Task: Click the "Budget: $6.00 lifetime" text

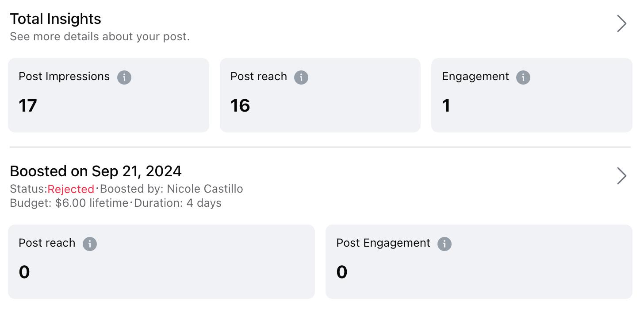Action: [x=69, y=203]
